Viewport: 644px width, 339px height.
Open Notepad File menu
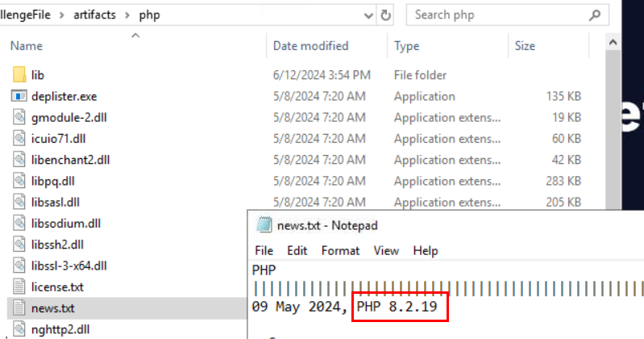click(x=264, y=250)
